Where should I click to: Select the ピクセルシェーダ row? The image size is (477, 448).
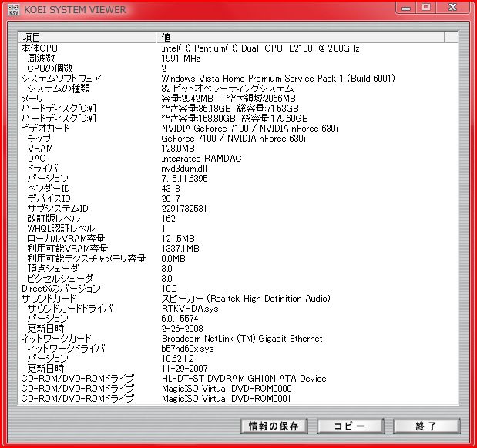pos(60,279)
